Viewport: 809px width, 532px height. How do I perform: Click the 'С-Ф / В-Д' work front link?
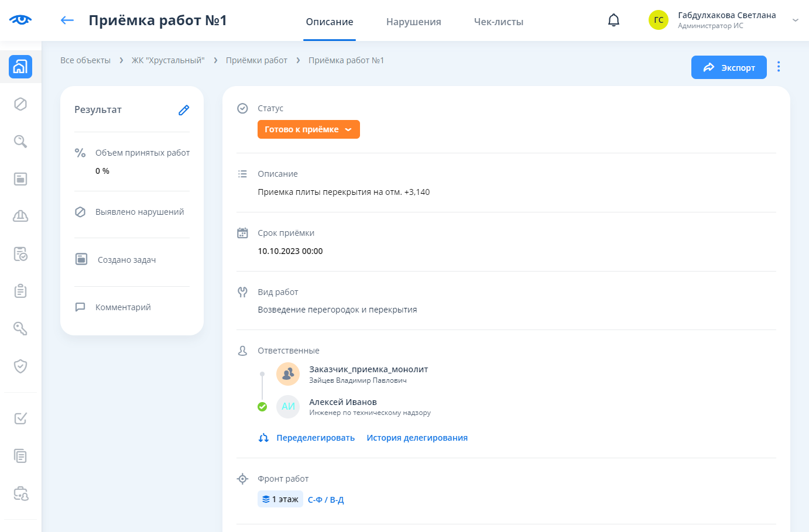click(325, 500)
